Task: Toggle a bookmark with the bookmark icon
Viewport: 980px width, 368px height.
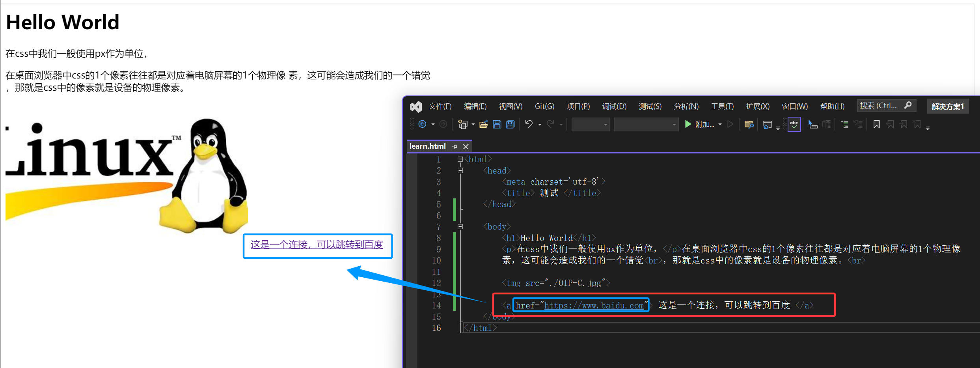Action: [x=877, y=124]
